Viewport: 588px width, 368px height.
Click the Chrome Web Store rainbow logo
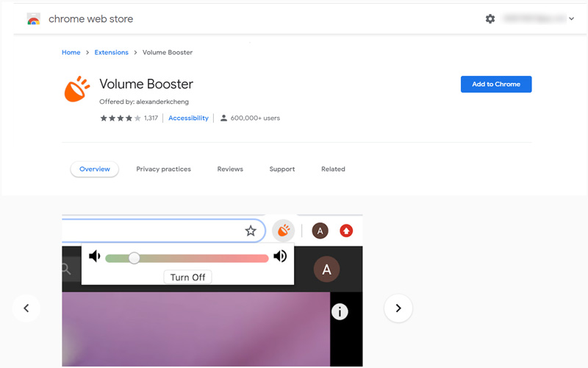point(34,19)
